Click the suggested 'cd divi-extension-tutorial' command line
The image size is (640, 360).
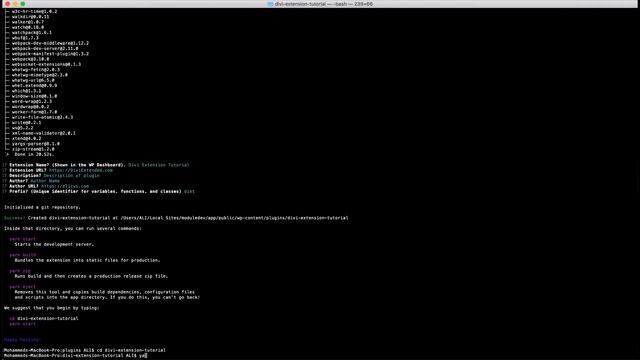point(44,319)
